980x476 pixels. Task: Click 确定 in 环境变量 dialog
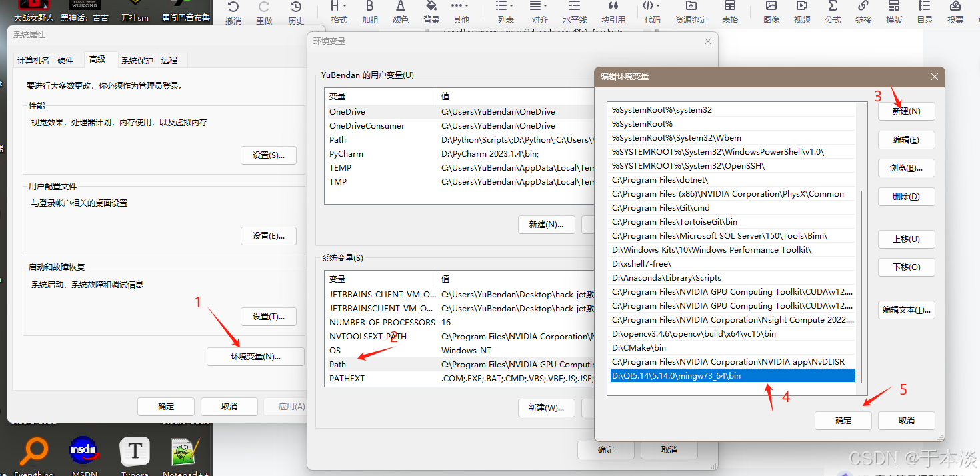[606, 450]
